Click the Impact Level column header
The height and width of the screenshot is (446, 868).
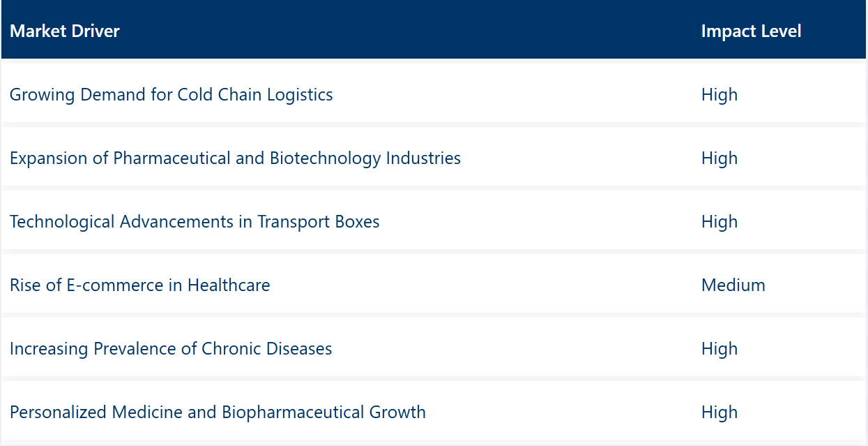pyautogui.click(x=751, y=31)
